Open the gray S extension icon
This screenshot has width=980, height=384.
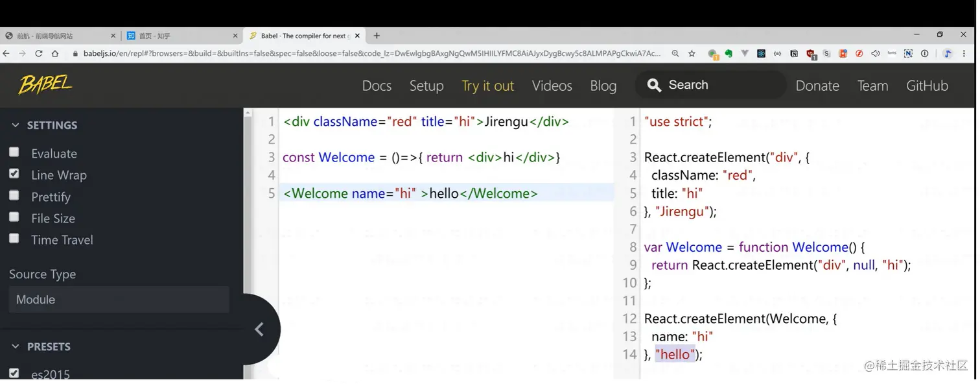point(826,54)
